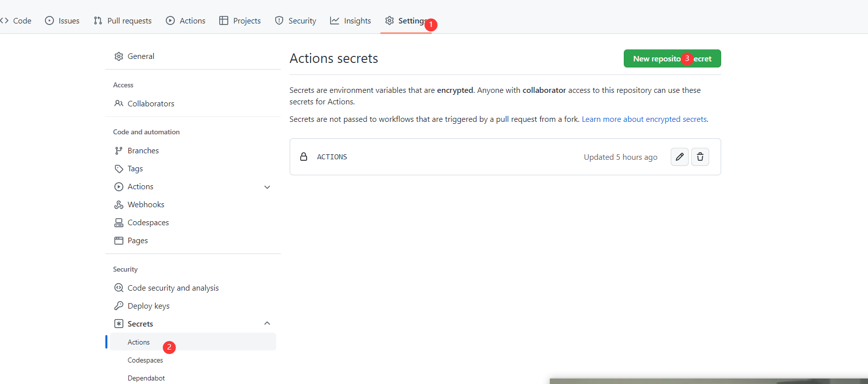Open Learn more about encrypted secrets link
Viewport: 868px width, 384px height.
coord(644,119)
